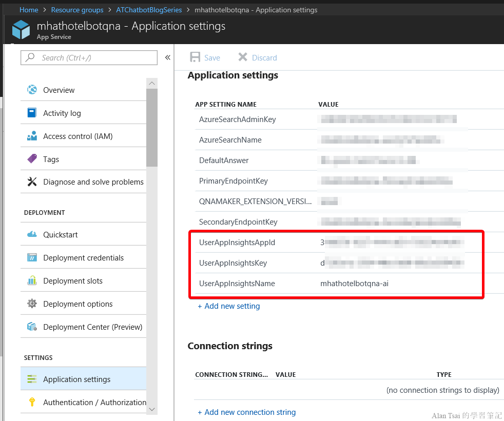Screen dimensions: 504x421
Task: Click Save button label
Action: (212, 58)
